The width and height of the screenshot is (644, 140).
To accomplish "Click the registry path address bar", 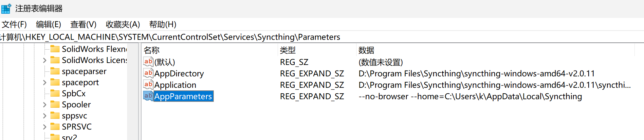I will [x=322, y=37].
